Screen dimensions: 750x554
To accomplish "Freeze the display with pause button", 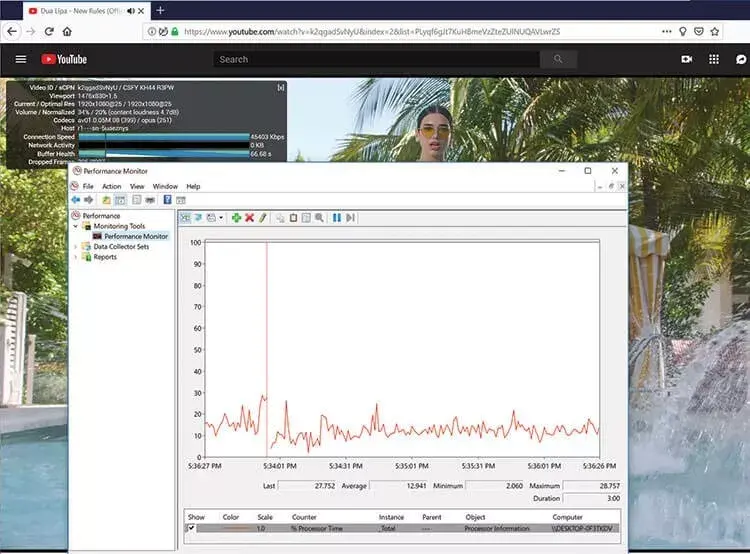I will click(x=337, y=218).
